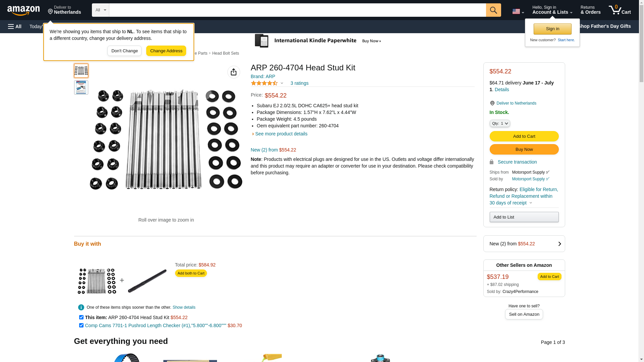Click the Add to Cart button
The image size is (644, 362).
pyautogui.click(x=524, y=136)
